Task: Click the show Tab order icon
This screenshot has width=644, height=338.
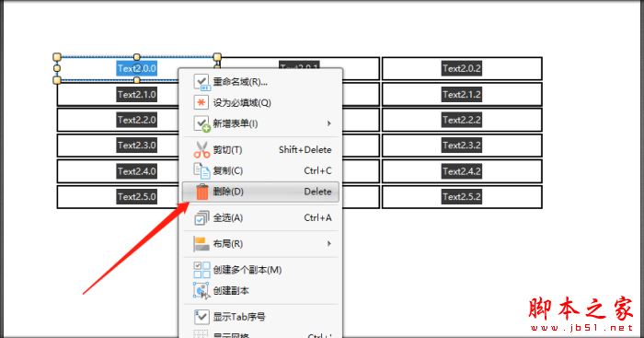Action: click(201, 317)
